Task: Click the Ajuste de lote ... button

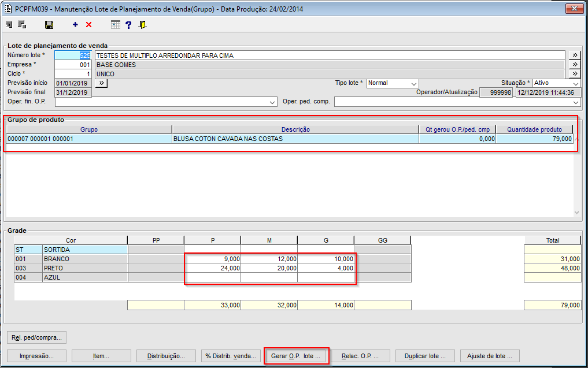Action: 490,356
